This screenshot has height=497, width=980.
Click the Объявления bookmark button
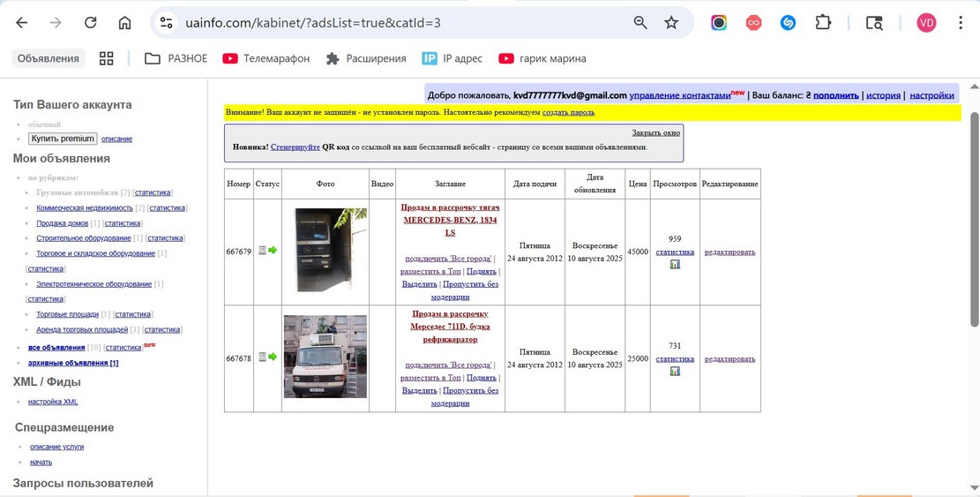(49, 59)
